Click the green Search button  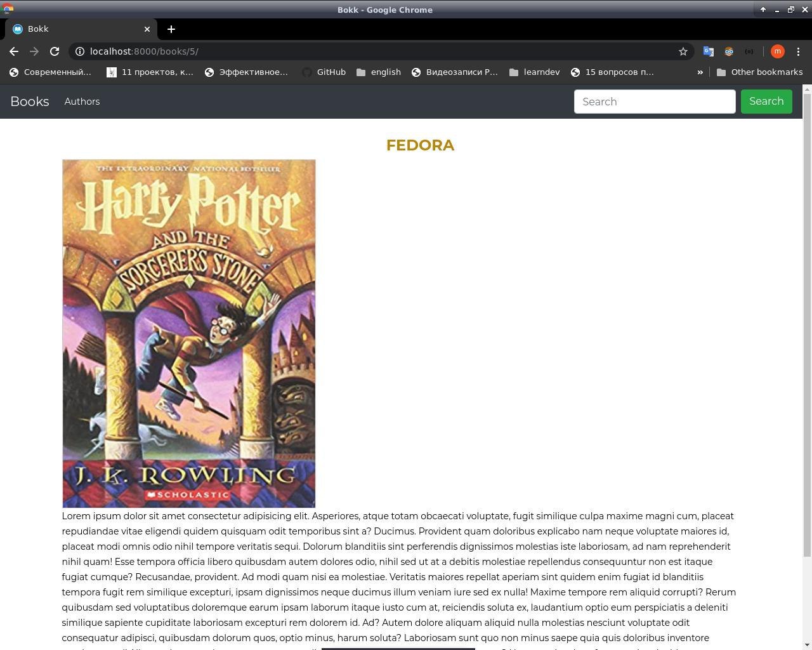pyautogui.click(x=766, y=102)
